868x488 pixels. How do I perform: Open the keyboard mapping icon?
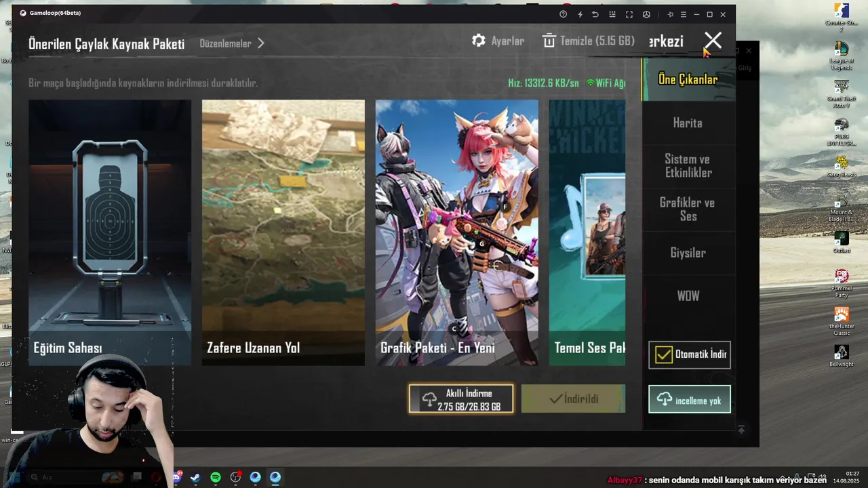tap(612, 14)
